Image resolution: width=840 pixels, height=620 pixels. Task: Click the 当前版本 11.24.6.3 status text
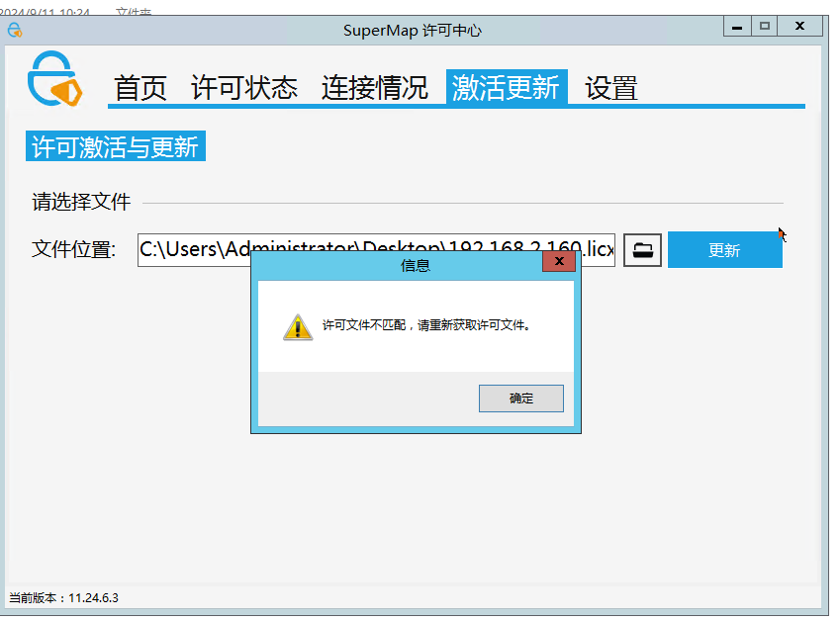pos(63,598)
